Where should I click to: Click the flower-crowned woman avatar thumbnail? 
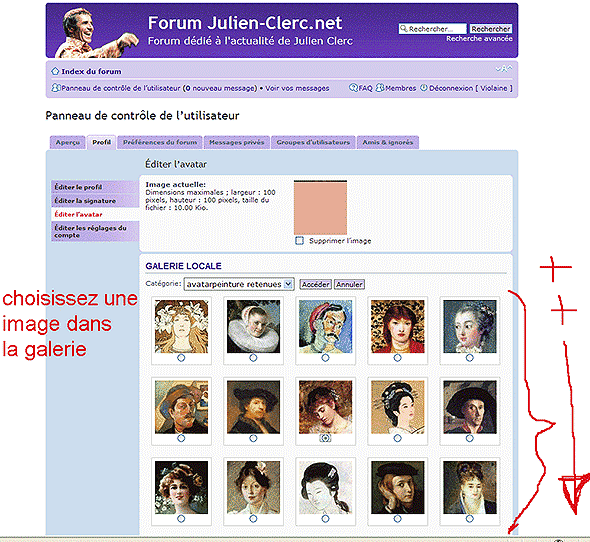tap(181, 326)
